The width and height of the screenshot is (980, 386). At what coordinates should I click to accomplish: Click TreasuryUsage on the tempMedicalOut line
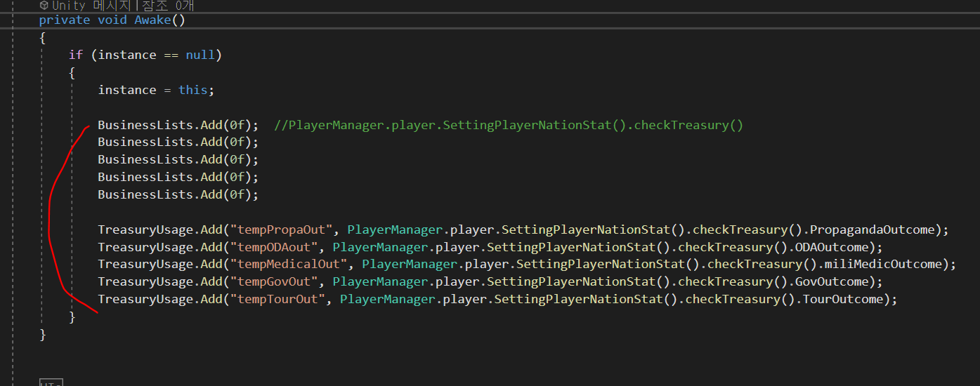coord(145,264)
